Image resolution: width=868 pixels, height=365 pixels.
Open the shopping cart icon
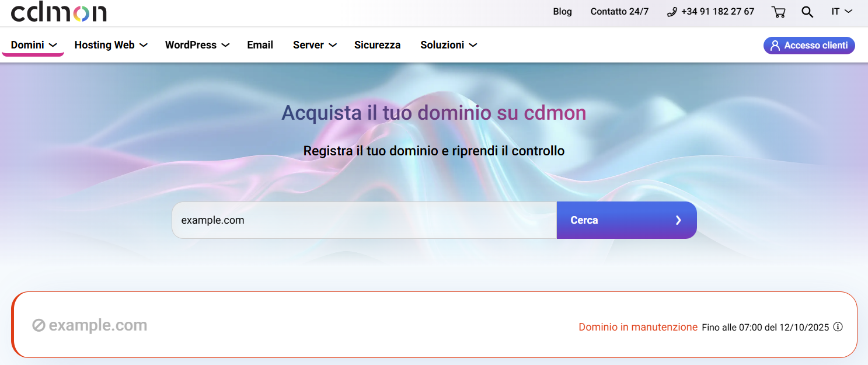(778, 12)
